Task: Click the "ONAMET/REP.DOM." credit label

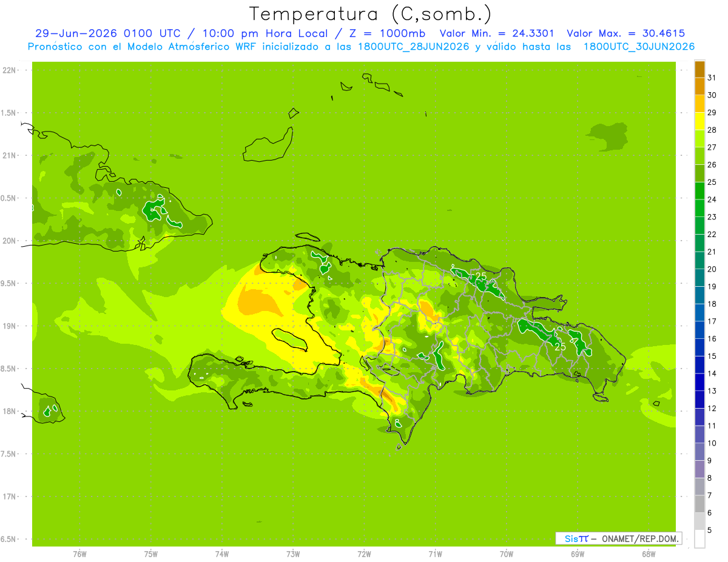Action: pos(641,538)
